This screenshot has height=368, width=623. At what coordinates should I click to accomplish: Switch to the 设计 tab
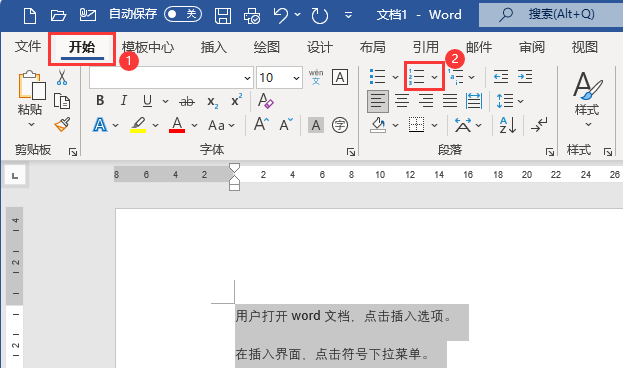coord(319,47)
